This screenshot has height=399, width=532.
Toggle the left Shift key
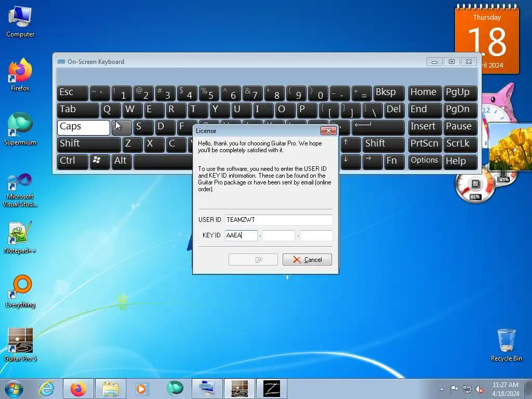[x=89, y=144]
